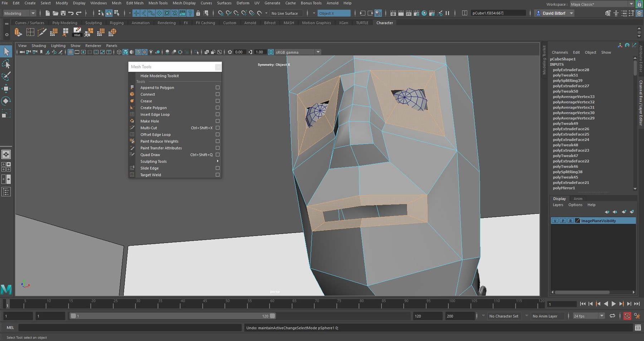Open the Insert Edge Loop option box
644x341 pixels.
(x=218, y=114)
